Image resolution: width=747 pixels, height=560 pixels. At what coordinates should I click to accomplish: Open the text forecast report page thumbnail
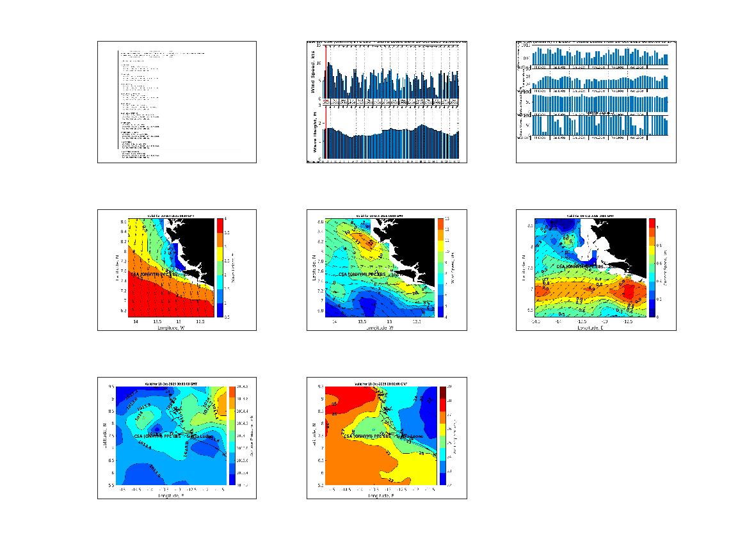pyautogui.click(x=177, y=102)
